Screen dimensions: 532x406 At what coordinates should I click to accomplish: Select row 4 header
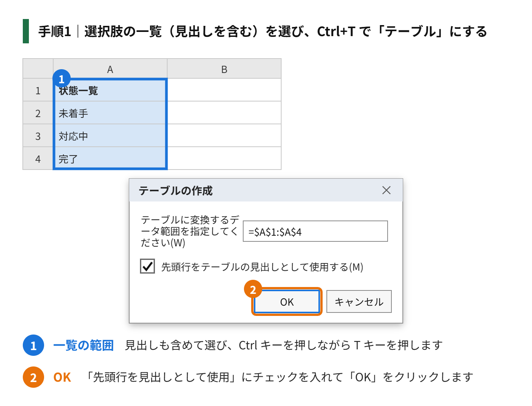(x=38, y=159)
